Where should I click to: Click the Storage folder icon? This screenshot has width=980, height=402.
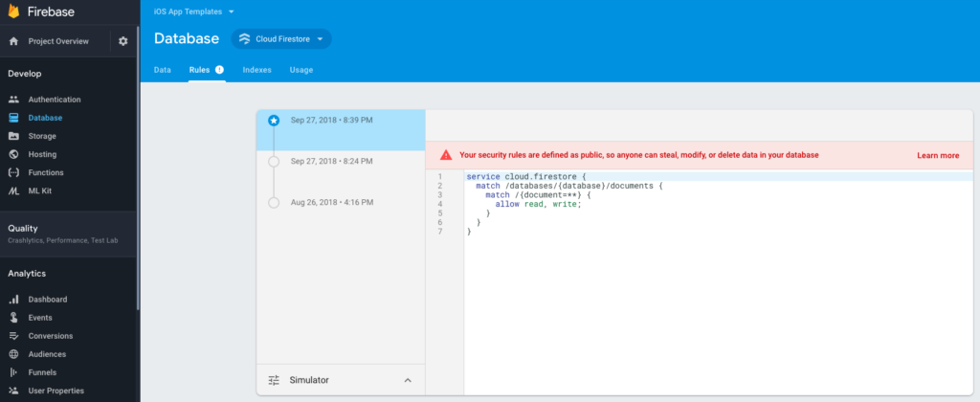tap(13, 136)
